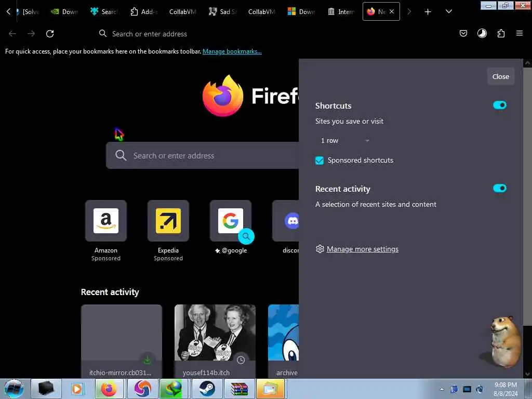Switch to the Search tab
Viewport: 532px width, 399px height.
point(104,11)
